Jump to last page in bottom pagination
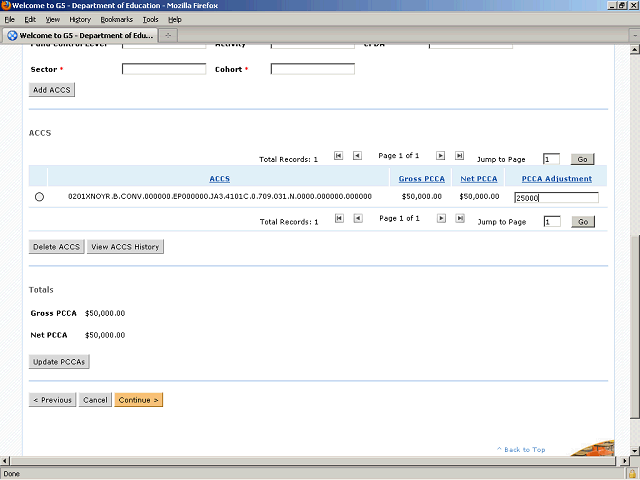This screenshot has width=640, height=480. [x=459, y=219]
